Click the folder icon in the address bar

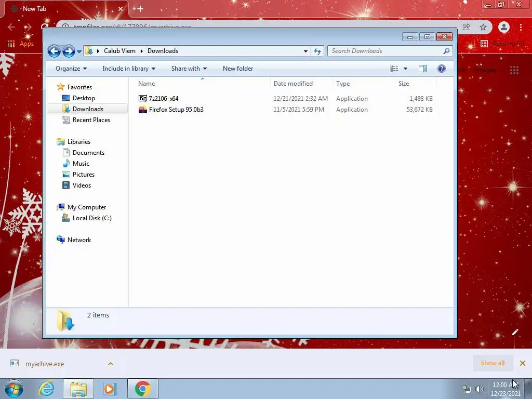[x=89, y=51]
